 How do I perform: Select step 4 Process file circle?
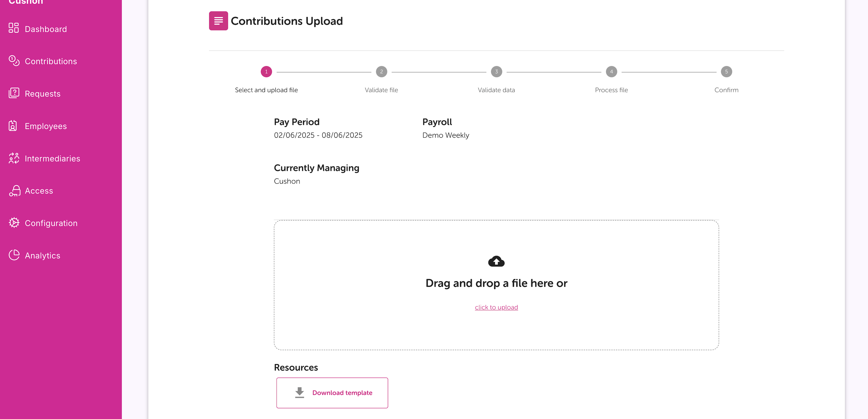[x=611, y=72]
